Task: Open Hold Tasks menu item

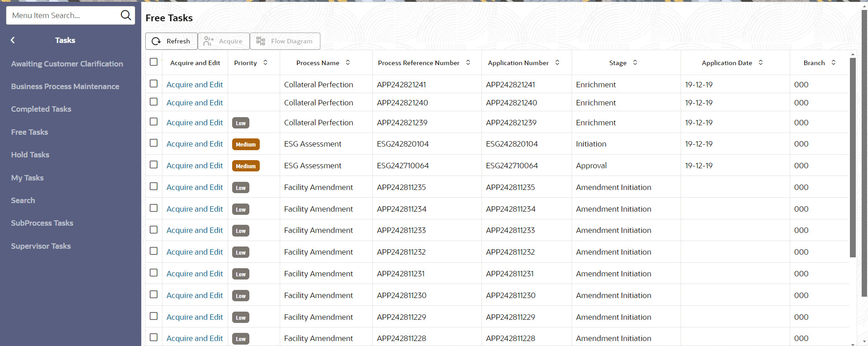Action: point(30,155)
